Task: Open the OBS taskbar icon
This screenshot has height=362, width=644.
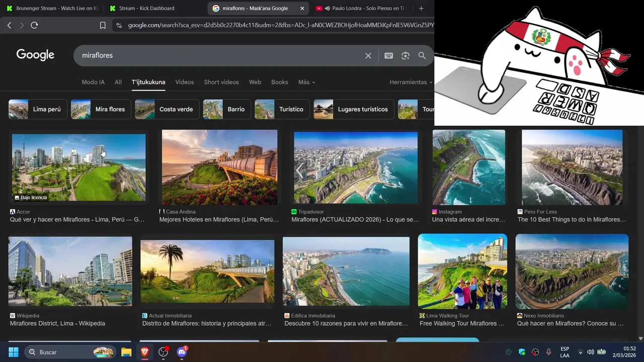Action: click(164, 352)
